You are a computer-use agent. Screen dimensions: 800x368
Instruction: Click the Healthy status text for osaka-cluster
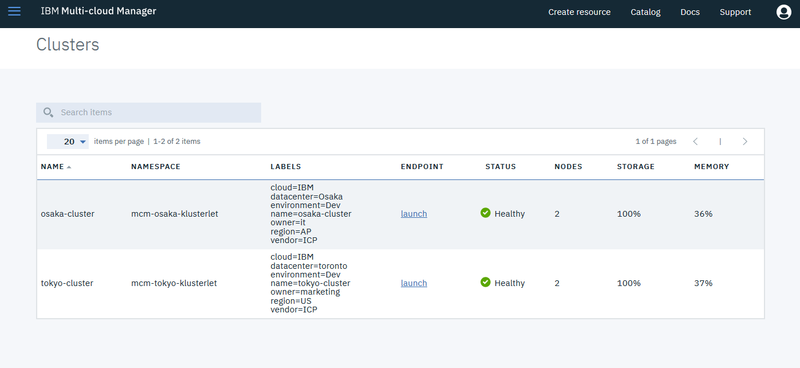point(509,214)
